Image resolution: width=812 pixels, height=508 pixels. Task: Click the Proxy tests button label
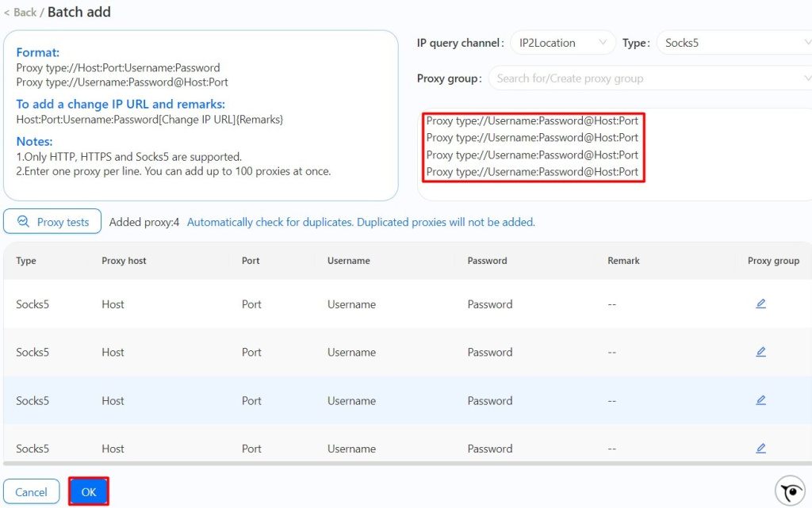coord(63,222)
